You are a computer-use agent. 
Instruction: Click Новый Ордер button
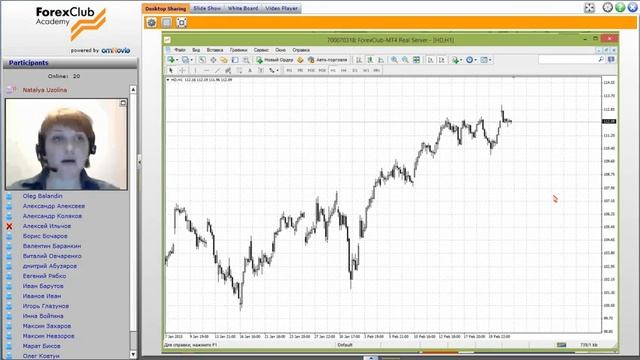coord(275,60)
